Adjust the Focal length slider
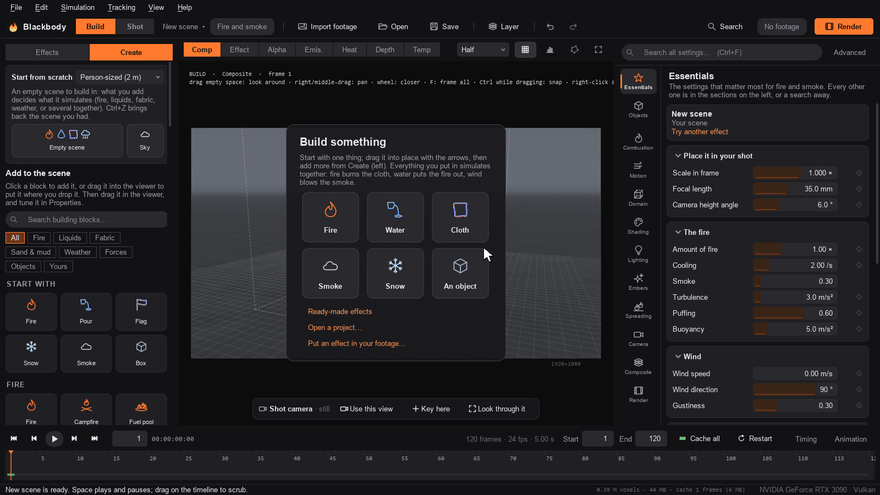 (x=795, y=189)
